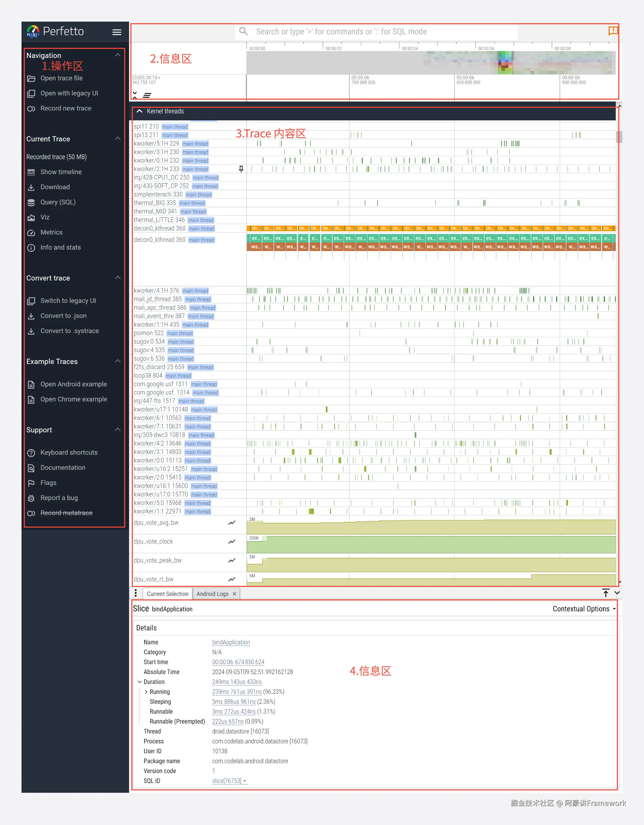
Task: Click the bindApplication name link
Action: point(231,642)
